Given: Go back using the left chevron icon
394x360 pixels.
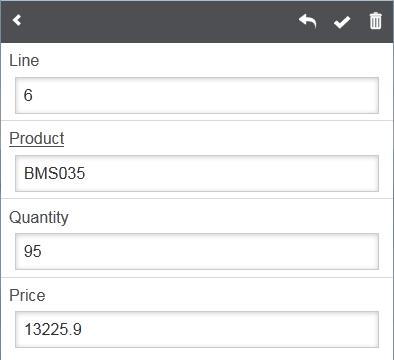Looking at the screenshot, I should pyautogui.click(x=17, y=20).
